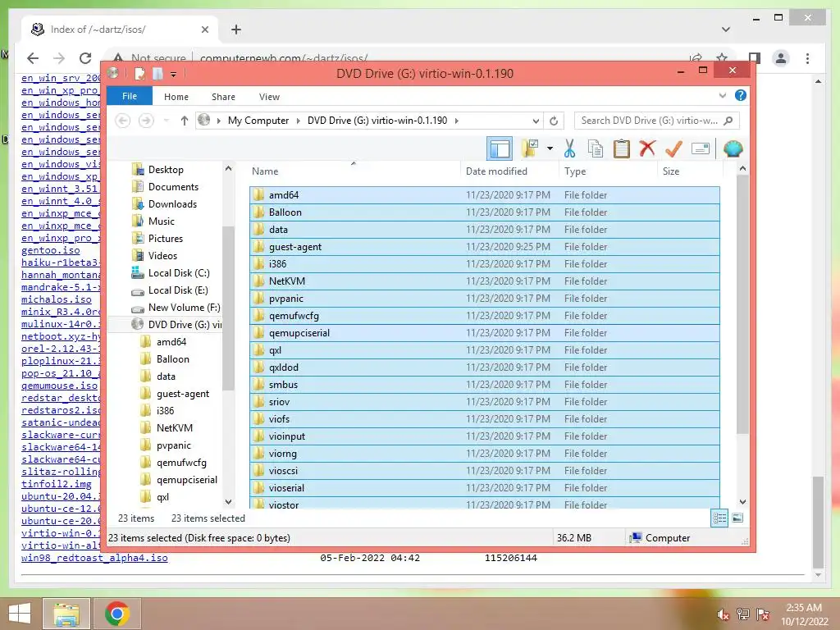Viewport: 840px width, 630px height.
Task: Open Chrome profile avatar icon
Action: (x=781, y=58)
